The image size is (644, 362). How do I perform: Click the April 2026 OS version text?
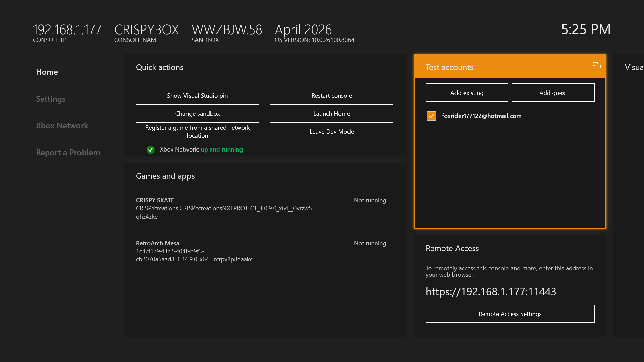[303, 29]
